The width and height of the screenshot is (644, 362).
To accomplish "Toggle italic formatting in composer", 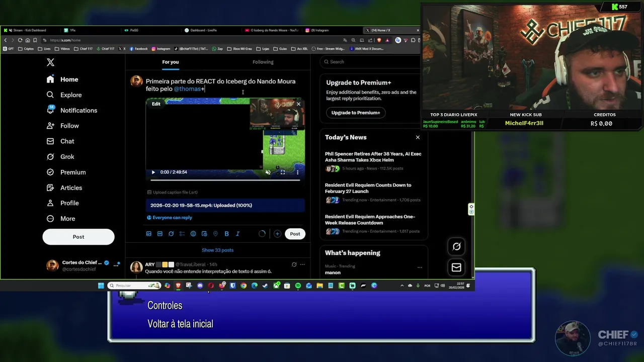I will coord(237,234).
